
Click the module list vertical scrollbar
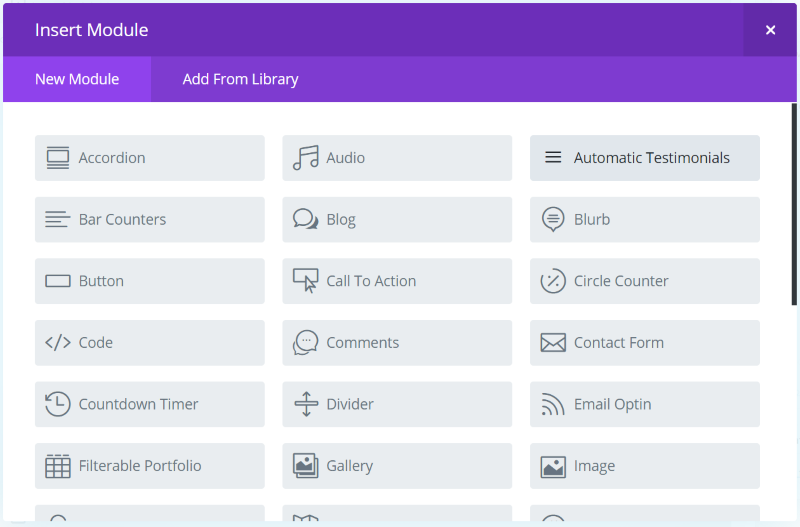click(794, 205)
